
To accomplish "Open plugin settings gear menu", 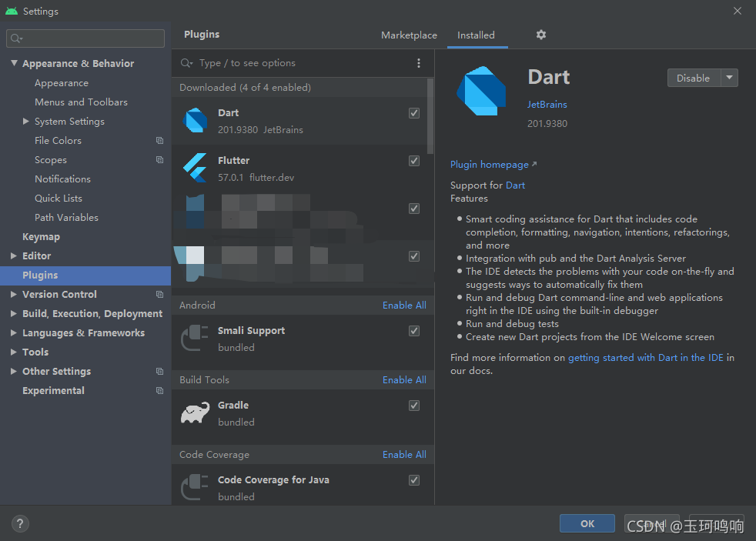I will click(541, 35).
